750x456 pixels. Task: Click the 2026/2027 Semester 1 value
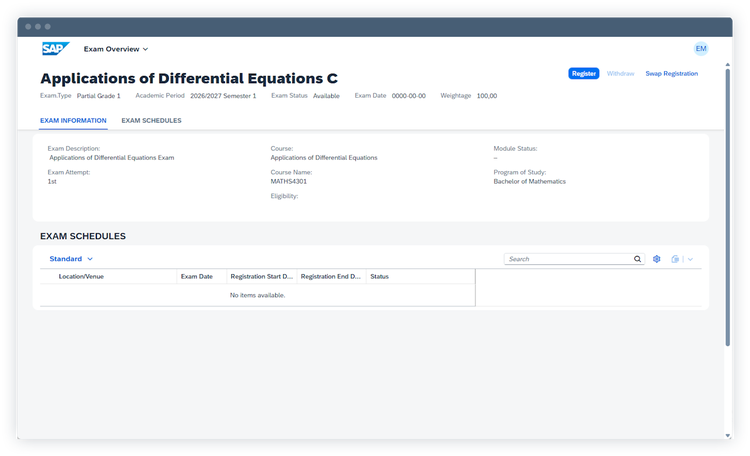pyautogui.click(x=223, y=96)
